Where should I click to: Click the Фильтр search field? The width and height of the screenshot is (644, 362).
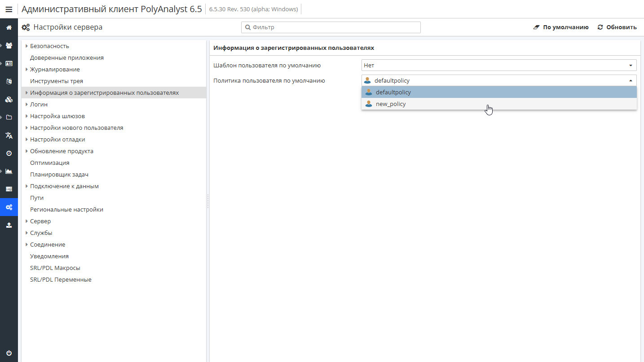pos(331,27)
